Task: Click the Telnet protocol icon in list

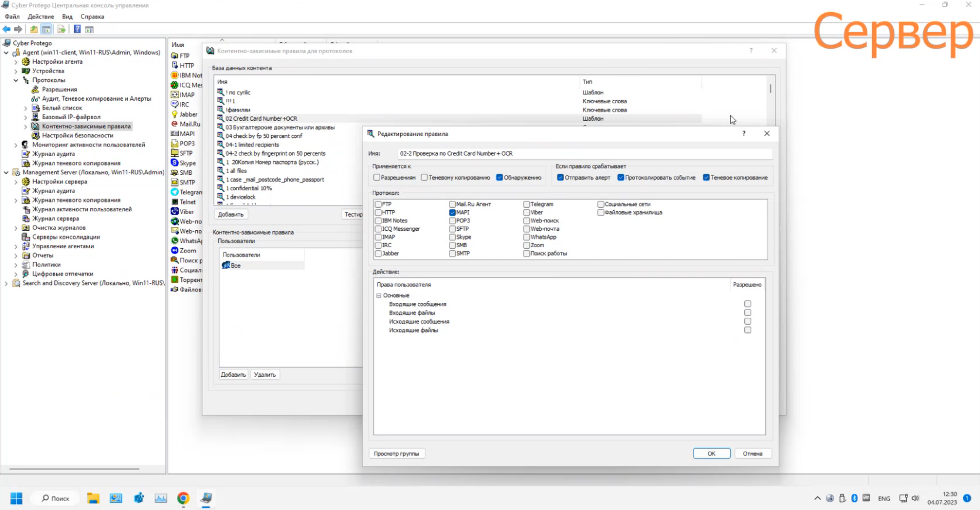Action: pyautogui.click(x=175, y=202)
